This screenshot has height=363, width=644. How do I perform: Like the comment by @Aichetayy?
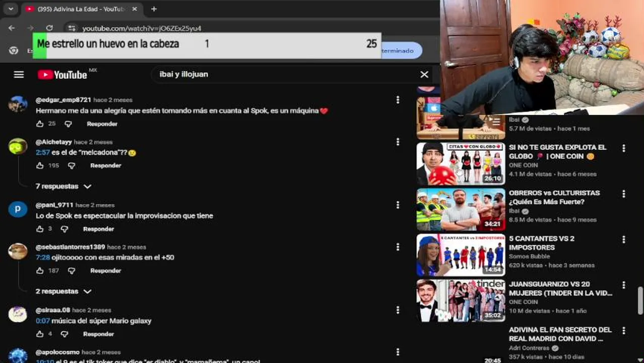[x=40, y=166]
